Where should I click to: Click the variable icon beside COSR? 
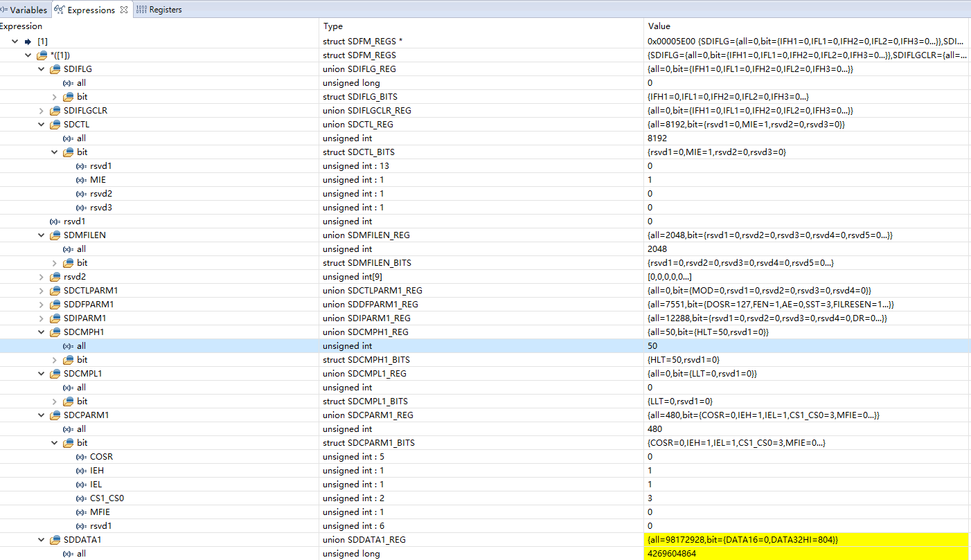pyautogui.click(x=81, y=457)
